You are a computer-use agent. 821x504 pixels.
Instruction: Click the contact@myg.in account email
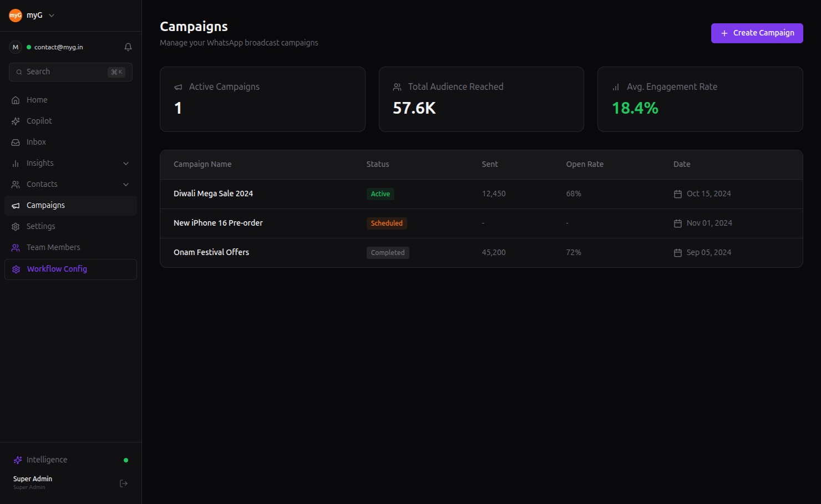pyautogui.click(x=59, y=47)
